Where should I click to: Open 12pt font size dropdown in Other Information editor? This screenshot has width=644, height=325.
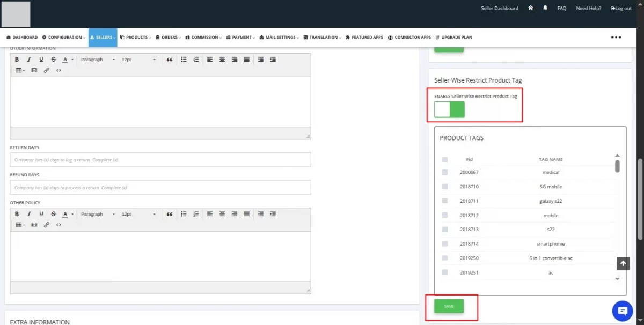point(138,60)
